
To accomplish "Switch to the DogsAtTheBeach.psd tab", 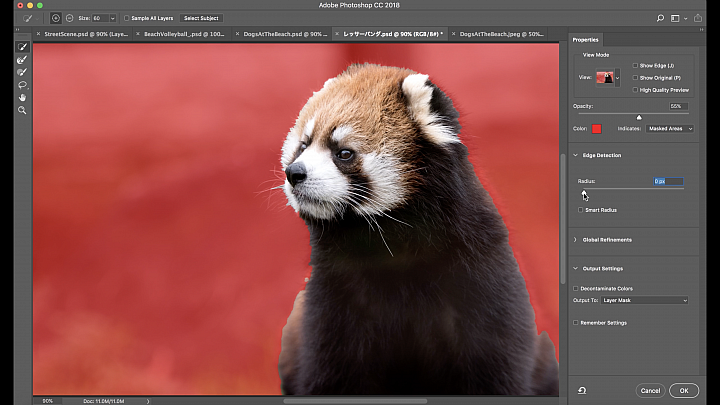I will click(x=285, y=34).
